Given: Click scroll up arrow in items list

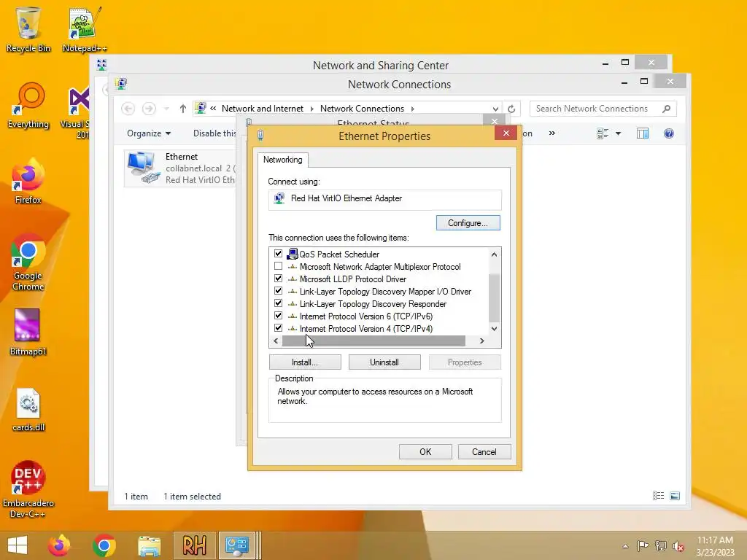Looking at the screenshot, I should coord(495,254).
